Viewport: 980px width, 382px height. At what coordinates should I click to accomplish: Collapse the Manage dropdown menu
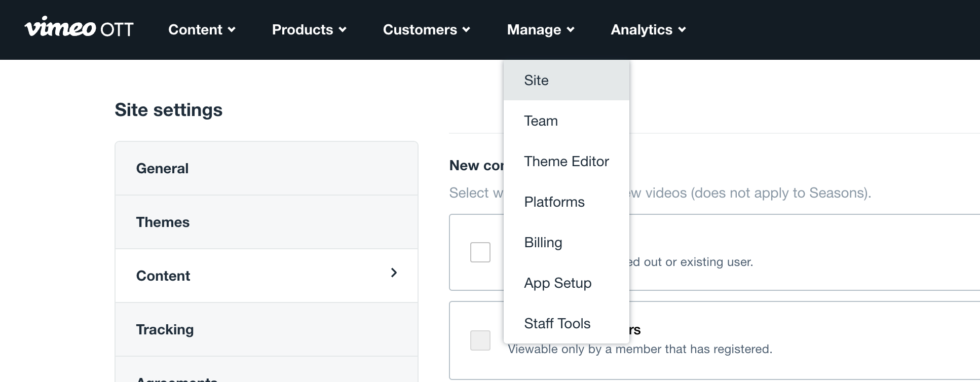tap(540, 30)
